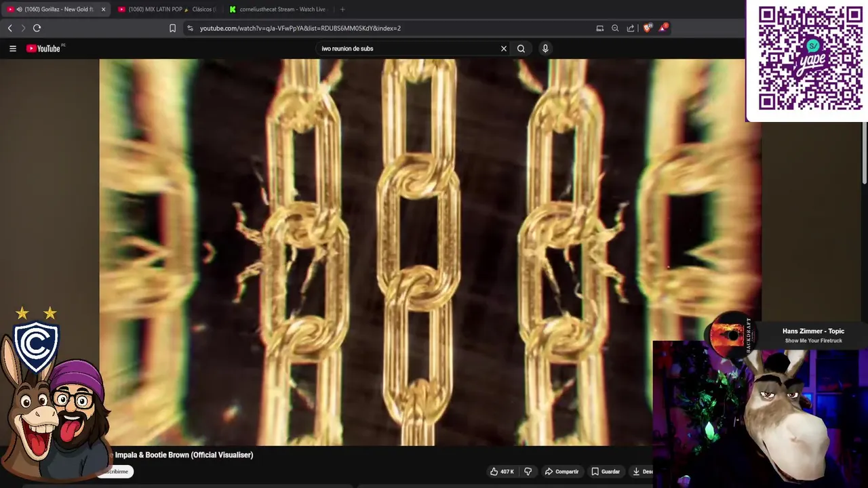
Task: Clear the YouTube search text with the X
Action: tap(504, 49)
